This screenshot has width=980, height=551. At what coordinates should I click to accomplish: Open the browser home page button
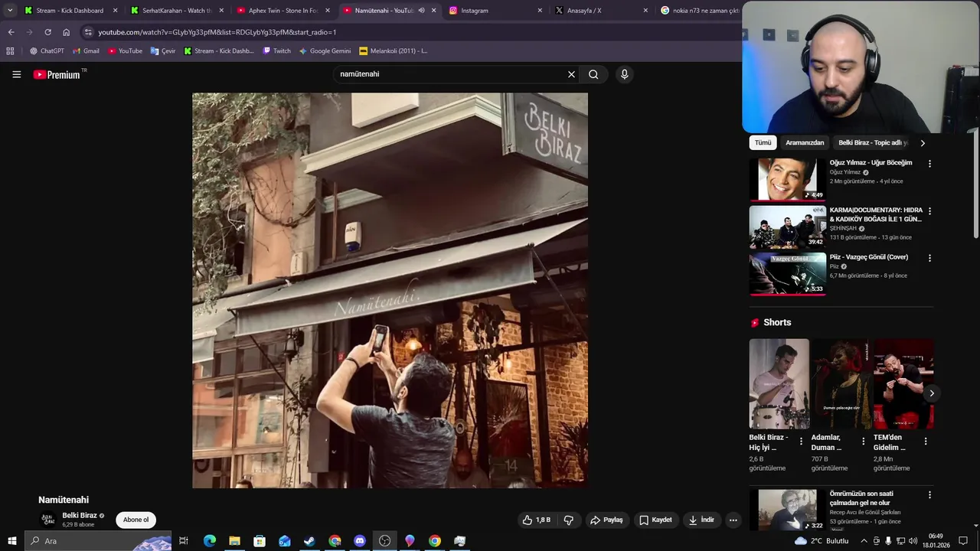pyautogui.click(x=66, y=32)
